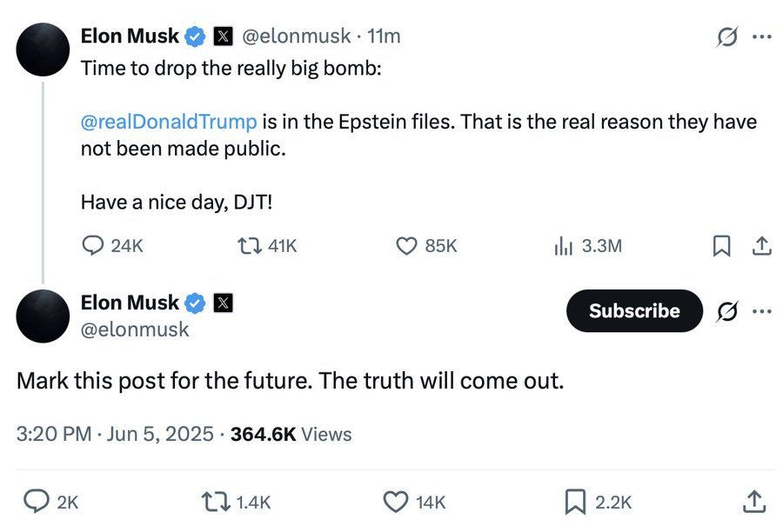Click the 11m timestamp on the top tweet

click(385, 37)
